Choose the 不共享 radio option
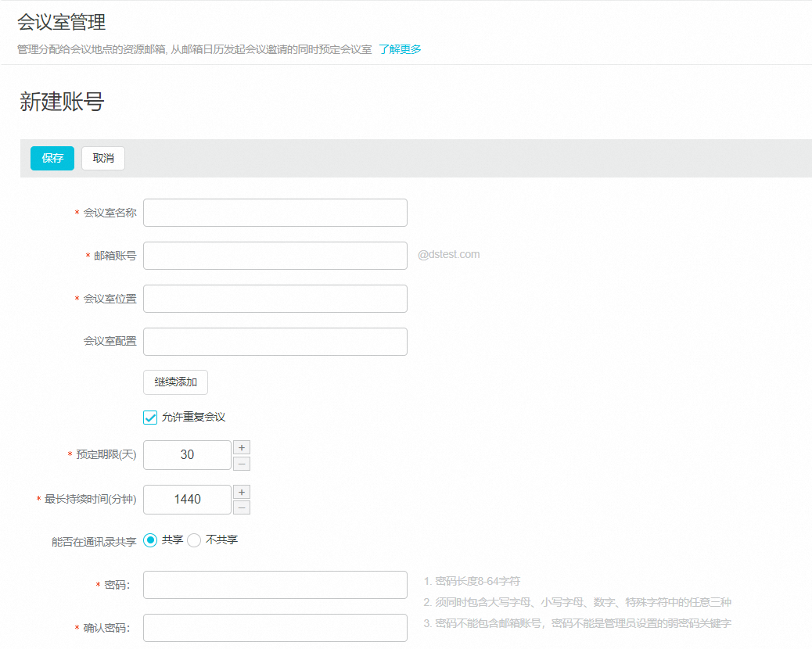This screenshot has width=812, height=649. tap(195, 540)
